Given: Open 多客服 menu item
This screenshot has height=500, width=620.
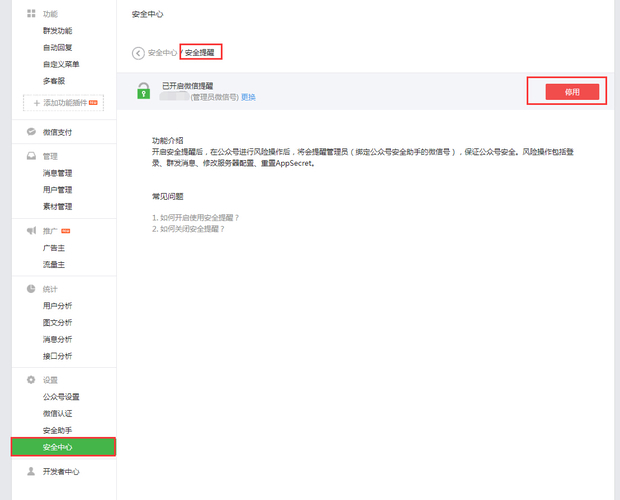Looking at the screenshot, I should pos(54,81).
